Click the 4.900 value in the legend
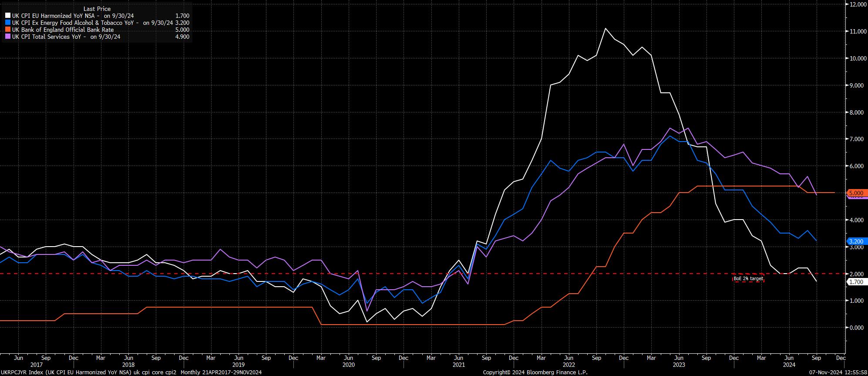 coord(182,37)
